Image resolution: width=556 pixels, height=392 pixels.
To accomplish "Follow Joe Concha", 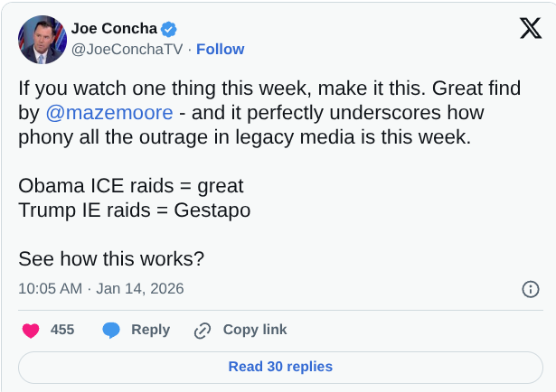I will coord(220,49).
